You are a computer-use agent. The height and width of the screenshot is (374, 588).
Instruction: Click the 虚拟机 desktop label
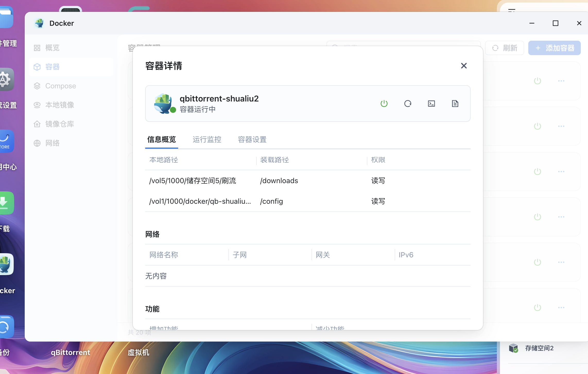pyautogui.click(x=139, y=352)
